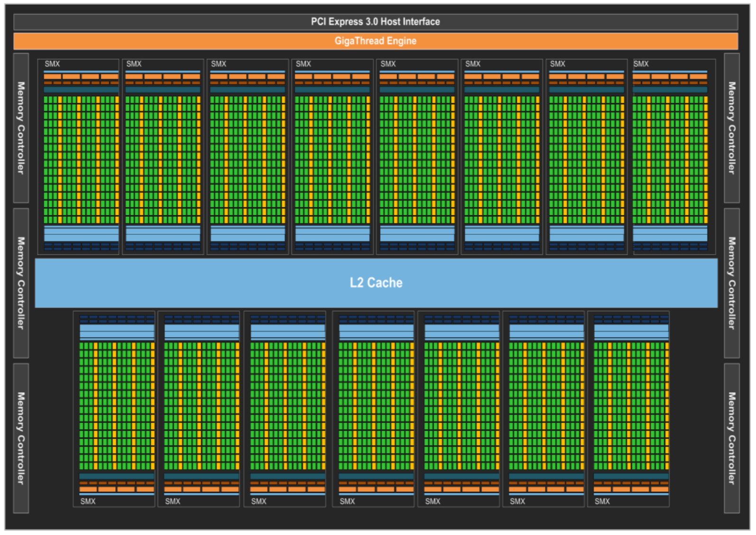Select the top-right Memory Controller block
This screenshot has width=756, height=535.
tap(732, 128)
